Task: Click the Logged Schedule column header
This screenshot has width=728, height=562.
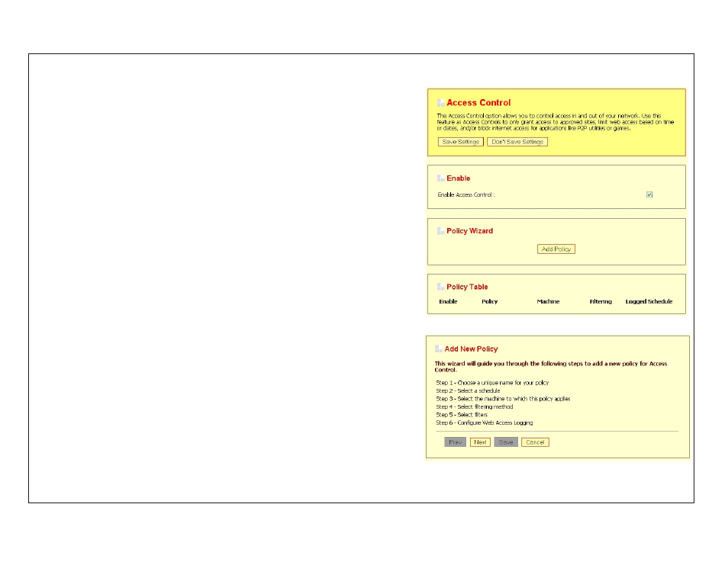Action: click(x=649, y=302)
